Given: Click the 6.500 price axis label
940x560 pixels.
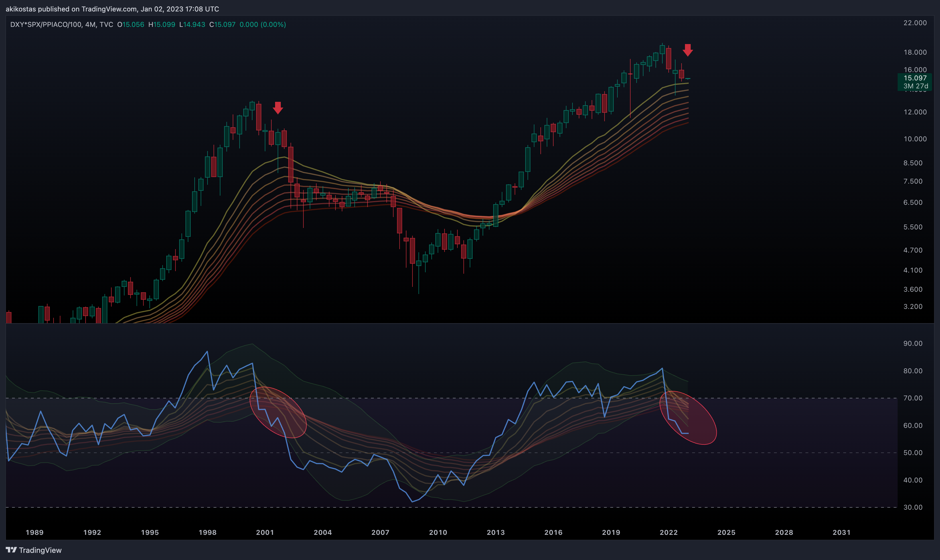Looking at the screenshot, I should [913, 203].
